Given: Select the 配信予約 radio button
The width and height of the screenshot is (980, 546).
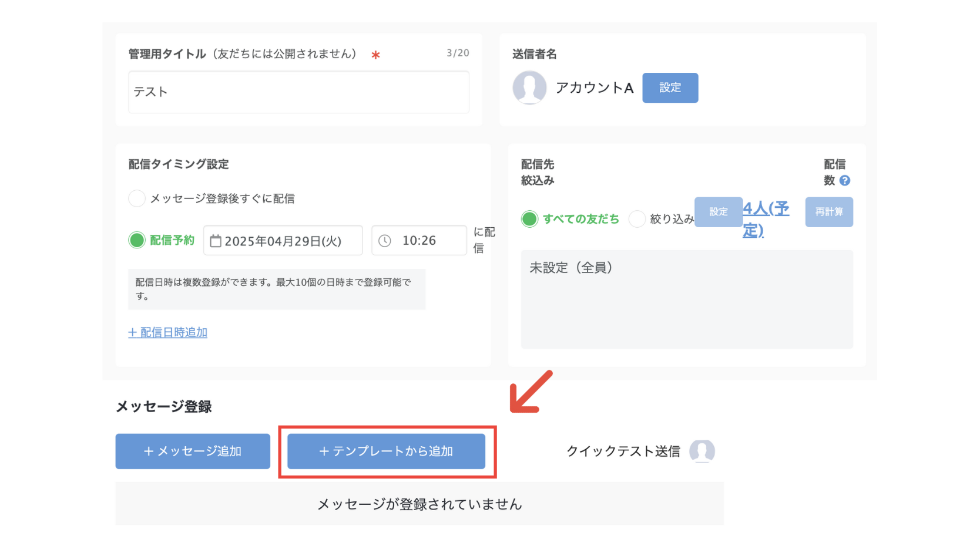Looking at the screenshot, I should [137, 240].
